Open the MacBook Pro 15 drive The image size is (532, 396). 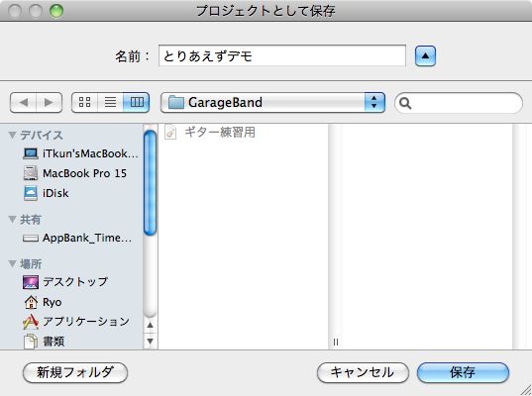click(x=74, y=173)
